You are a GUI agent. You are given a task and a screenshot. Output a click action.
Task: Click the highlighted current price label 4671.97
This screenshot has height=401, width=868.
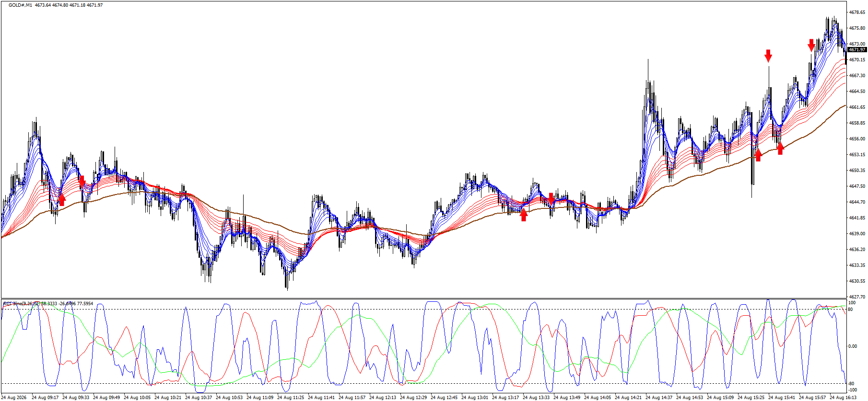pyautogui.click(x=857, y=50)
